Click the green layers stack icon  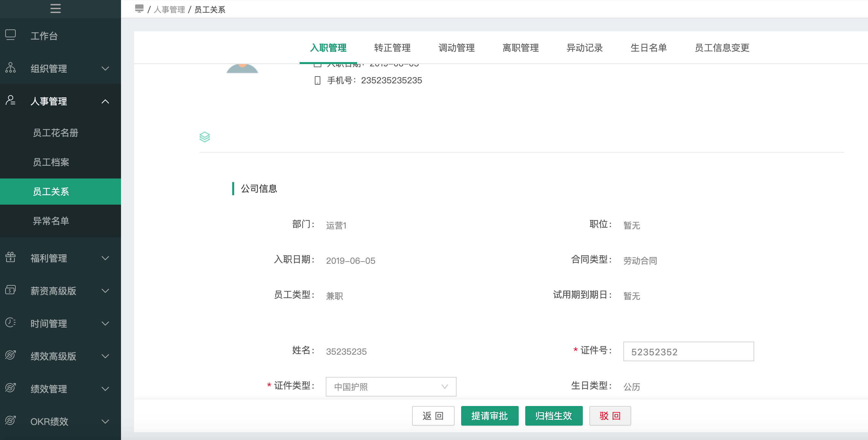click(205, 137)
